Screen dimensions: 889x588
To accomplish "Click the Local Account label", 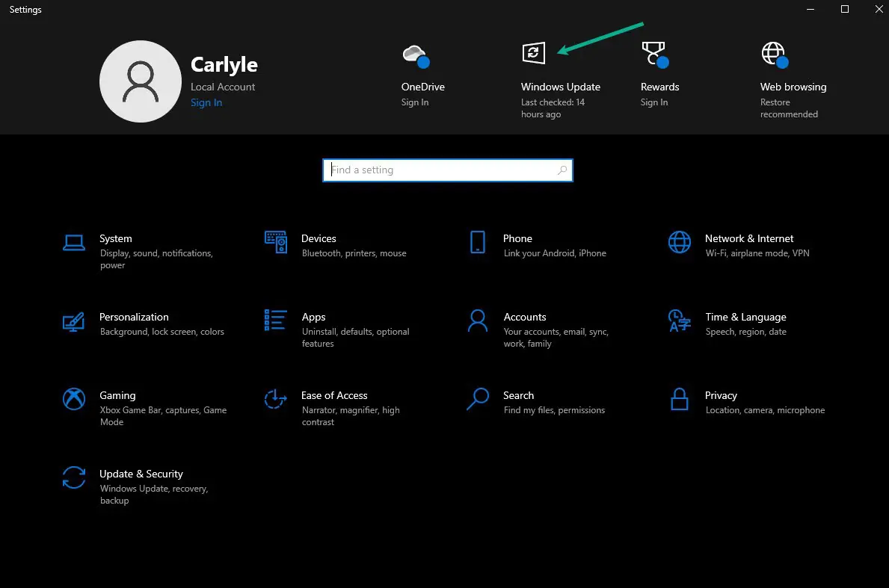I will [223, 87].
